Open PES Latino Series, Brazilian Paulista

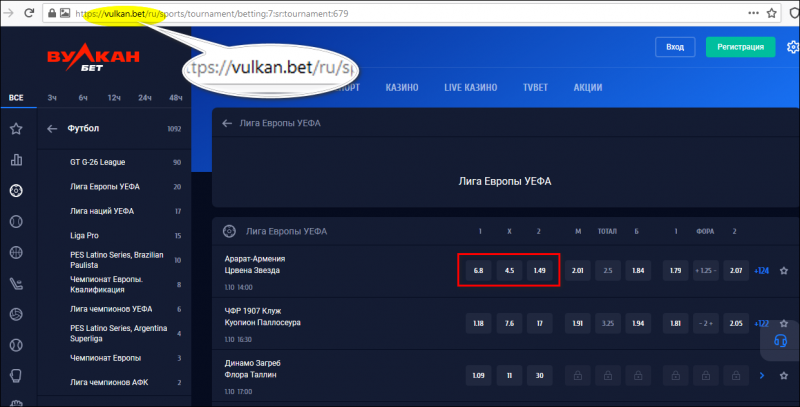[x=115, y=260]
